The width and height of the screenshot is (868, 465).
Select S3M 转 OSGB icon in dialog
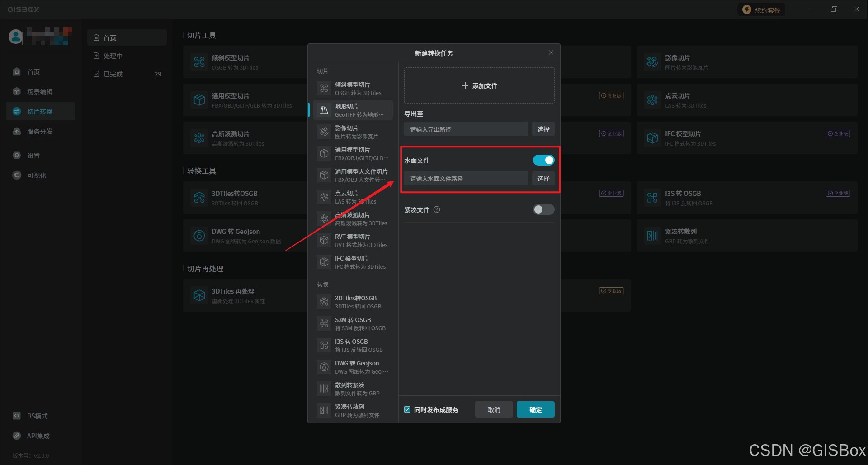click(x=324, y=323)
